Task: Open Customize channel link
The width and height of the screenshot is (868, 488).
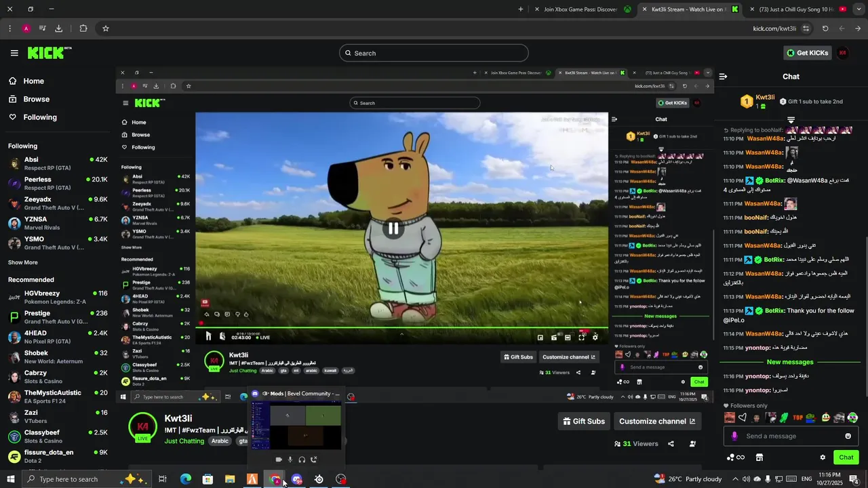Action: 657,421
